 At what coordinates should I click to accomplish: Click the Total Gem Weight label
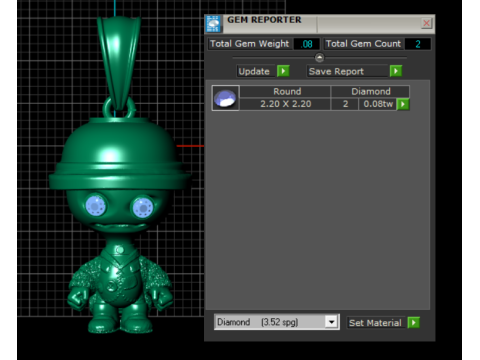click(x=250, y=44)
